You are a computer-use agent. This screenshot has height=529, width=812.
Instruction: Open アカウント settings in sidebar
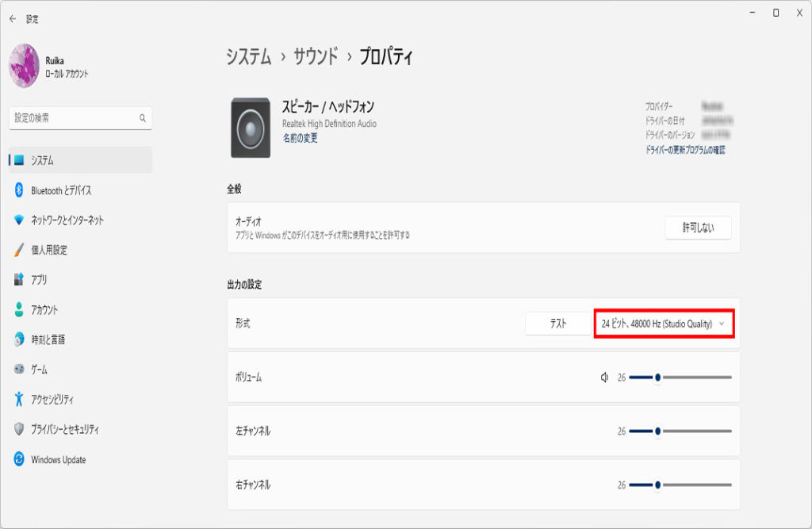click(x=44, y=310)
